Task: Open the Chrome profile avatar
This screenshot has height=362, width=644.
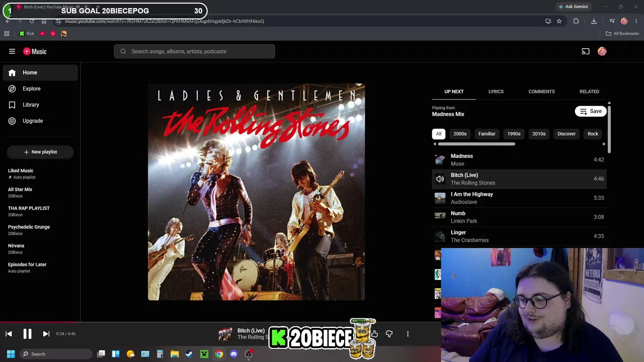Action: click(624, 21)
